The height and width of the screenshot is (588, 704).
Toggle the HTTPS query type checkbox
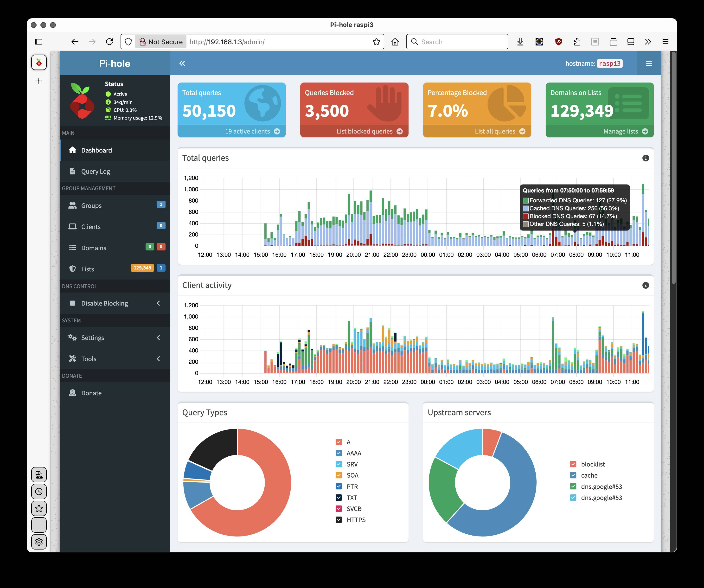(339, 520)
